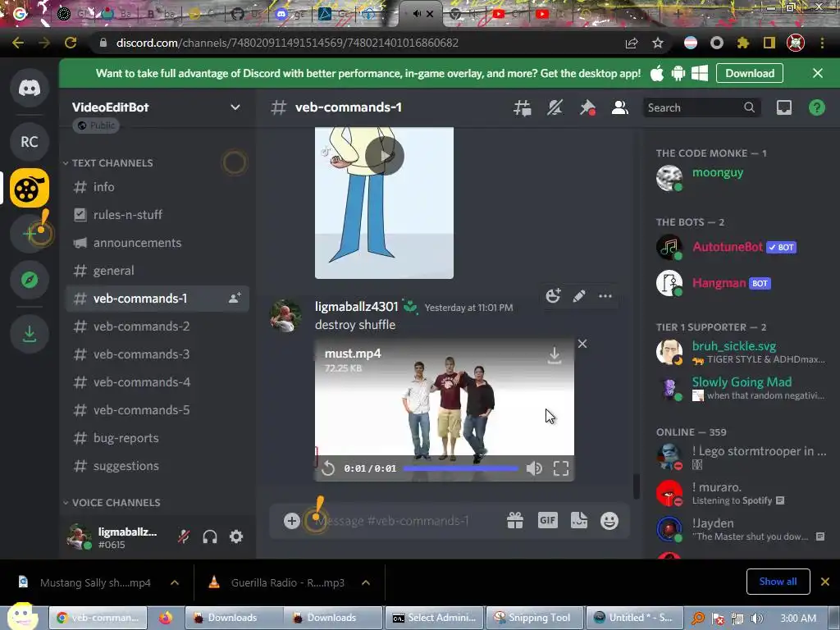Open Slowly Going Mad member entry
The width and height of the screenshot is (840, 630).
point(741,388)
